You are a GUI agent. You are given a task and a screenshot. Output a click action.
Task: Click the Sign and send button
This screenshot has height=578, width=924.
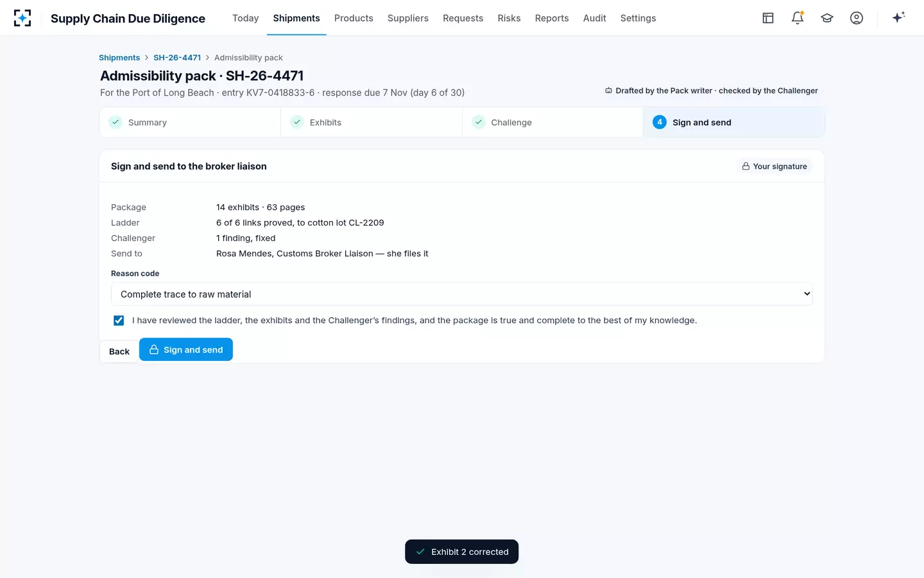186,349
